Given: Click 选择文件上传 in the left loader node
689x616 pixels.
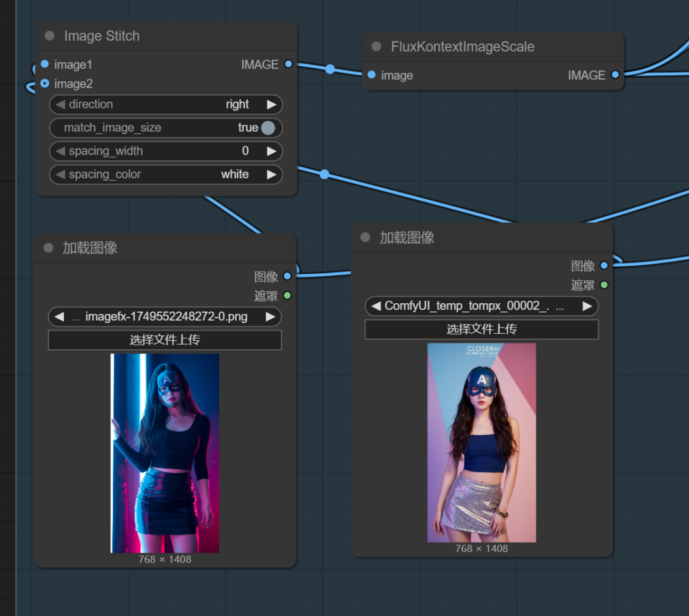Looking at the screenshot, I should [165, 340].
